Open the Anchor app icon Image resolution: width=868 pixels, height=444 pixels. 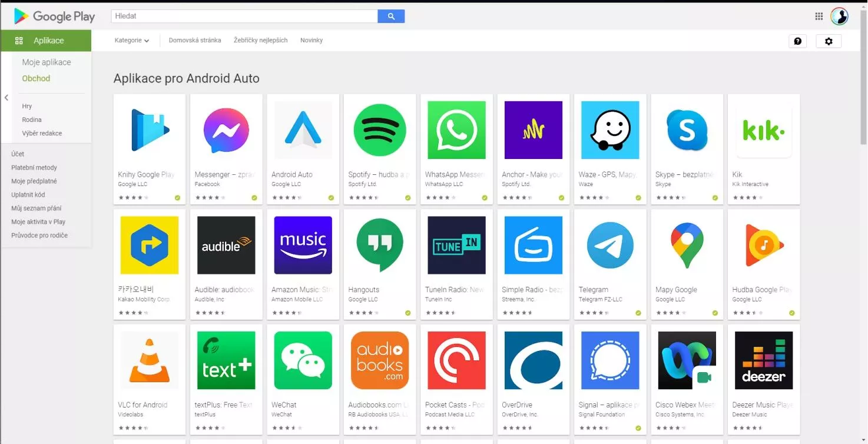click(534, 130)
